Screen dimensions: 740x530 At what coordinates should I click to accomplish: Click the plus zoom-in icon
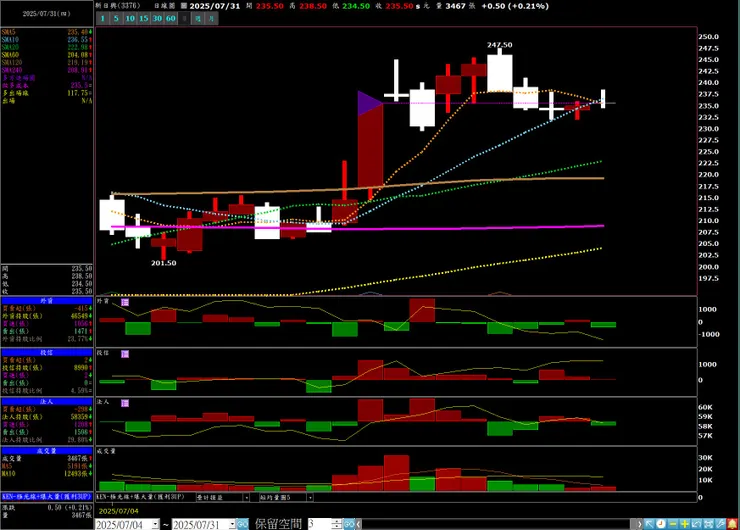point(685,524)
